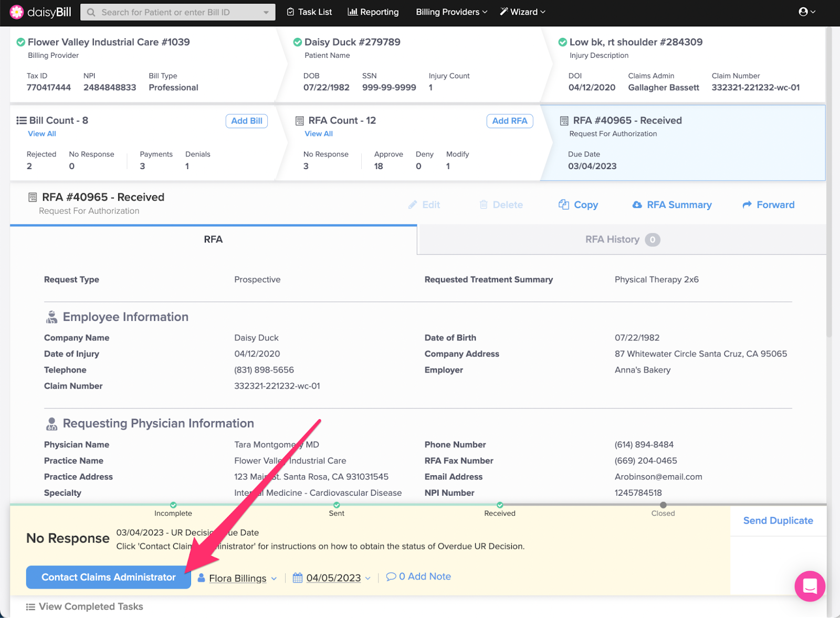Click the RFA #40965 - Received header card
Screen dimensions: 840x618
[682, 143]
